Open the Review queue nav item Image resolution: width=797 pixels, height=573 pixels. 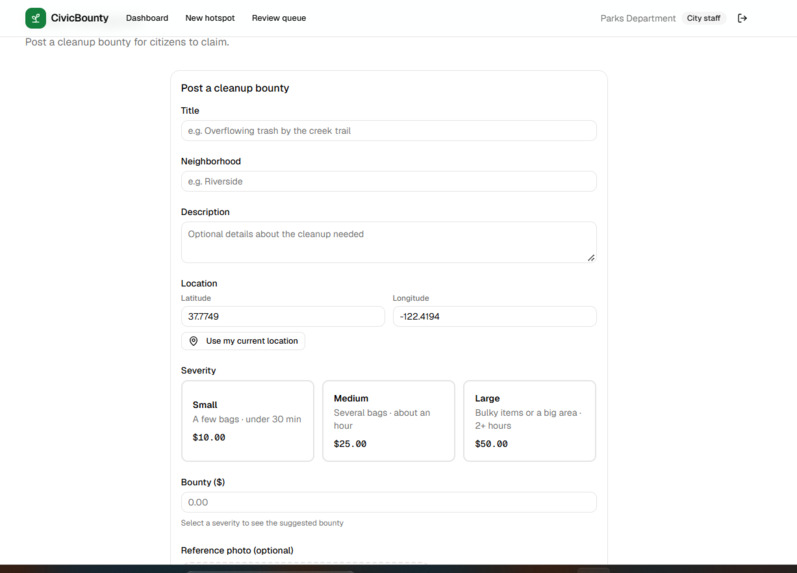(x=279, y=18)
